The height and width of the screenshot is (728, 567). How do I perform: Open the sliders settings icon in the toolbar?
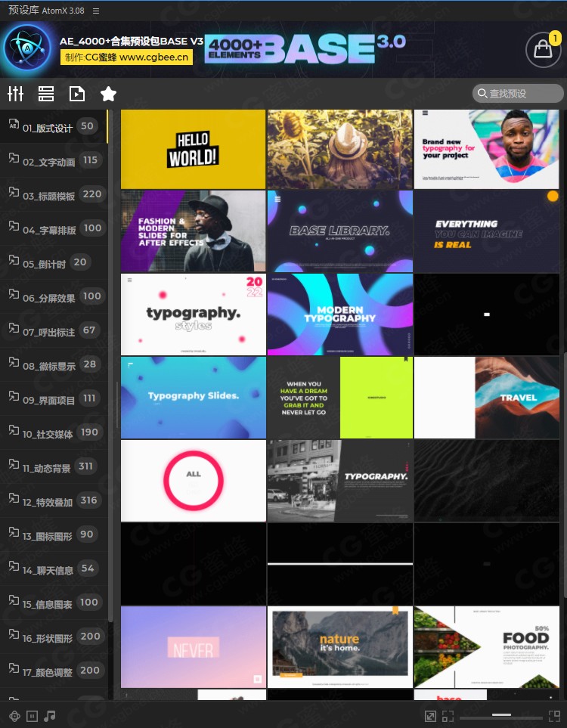point(15,94)
